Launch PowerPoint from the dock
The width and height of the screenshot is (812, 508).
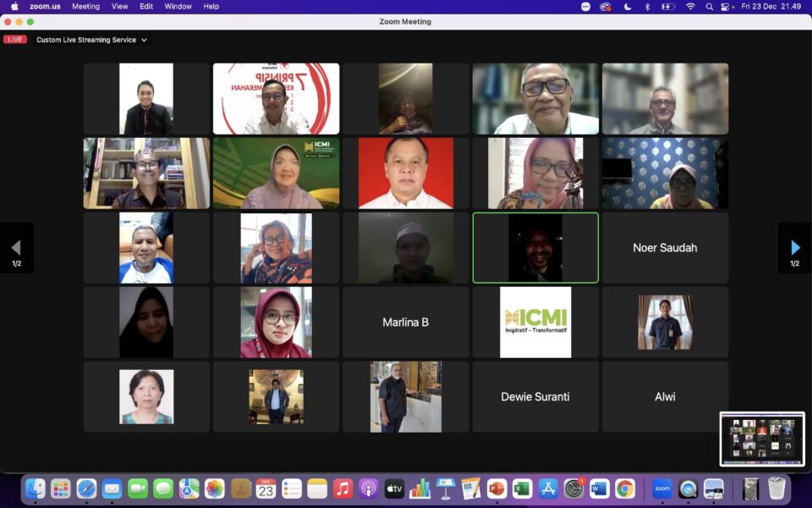[497, 489]
